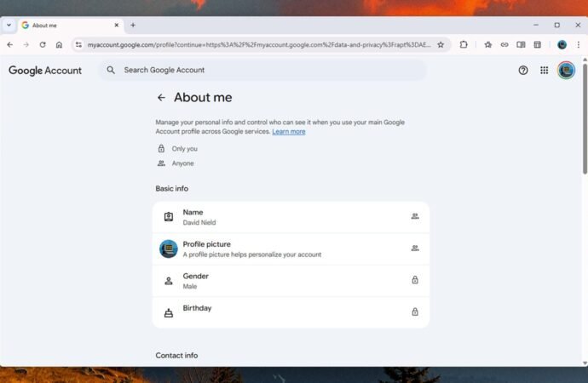Go back using the browser back arrow

[10, 44]
